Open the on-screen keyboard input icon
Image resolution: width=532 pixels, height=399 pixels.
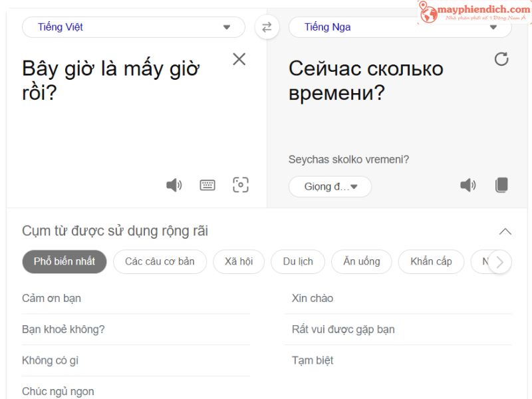coord(207,184)
